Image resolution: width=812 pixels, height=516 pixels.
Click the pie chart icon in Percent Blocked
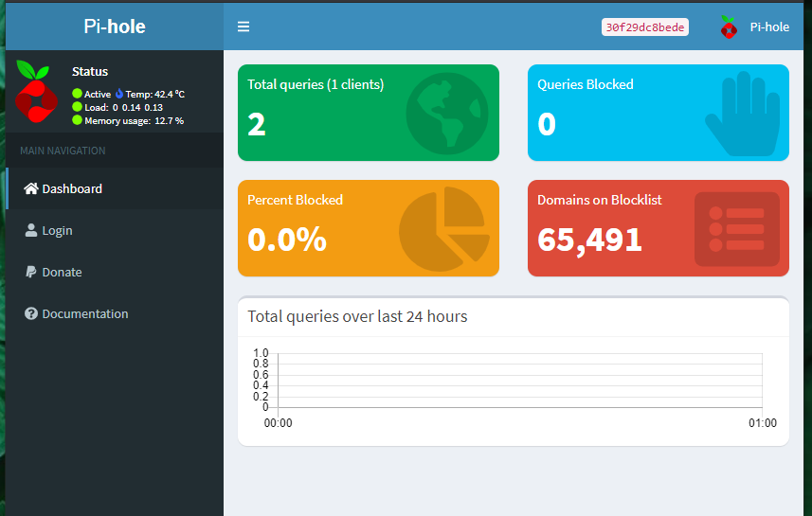pyautogui.click(x=444, y=229)
